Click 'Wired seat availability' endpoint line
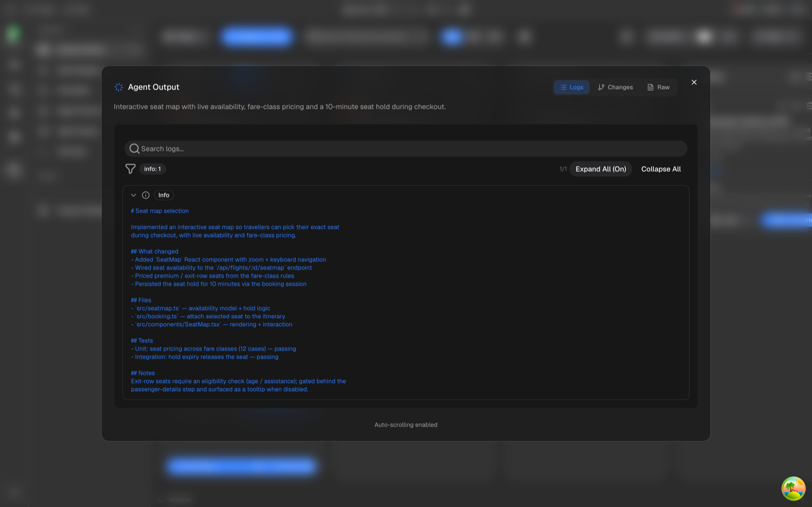812x507 pixels. (x=221, y=268)
